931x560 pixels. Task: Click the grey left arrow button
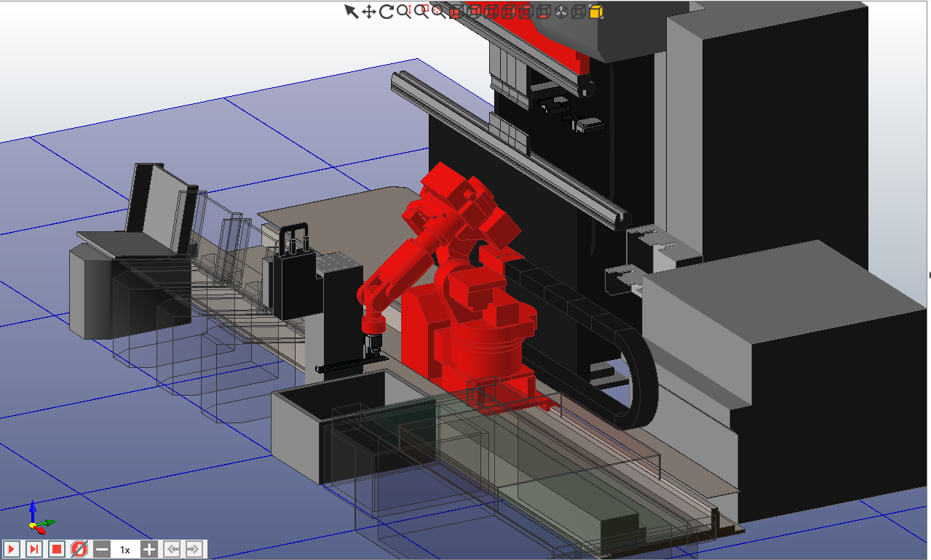(x=172, y=549)
